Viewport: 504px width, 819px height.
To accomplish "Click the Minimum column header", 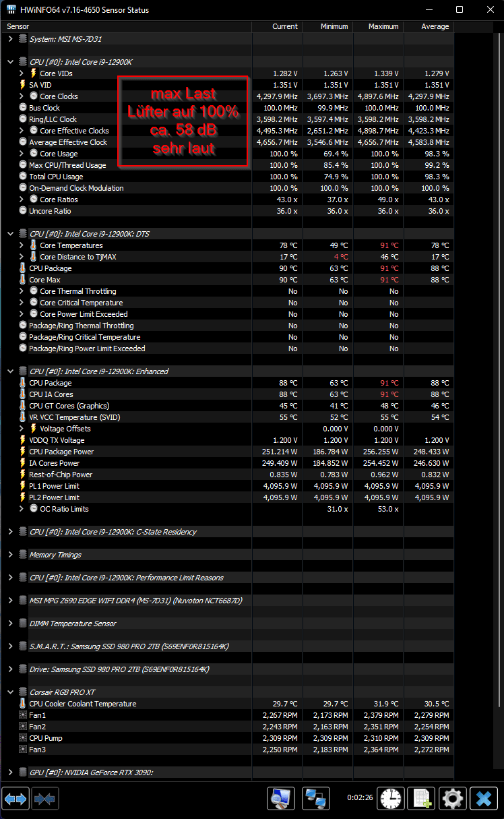I will [x=327, y=26].
